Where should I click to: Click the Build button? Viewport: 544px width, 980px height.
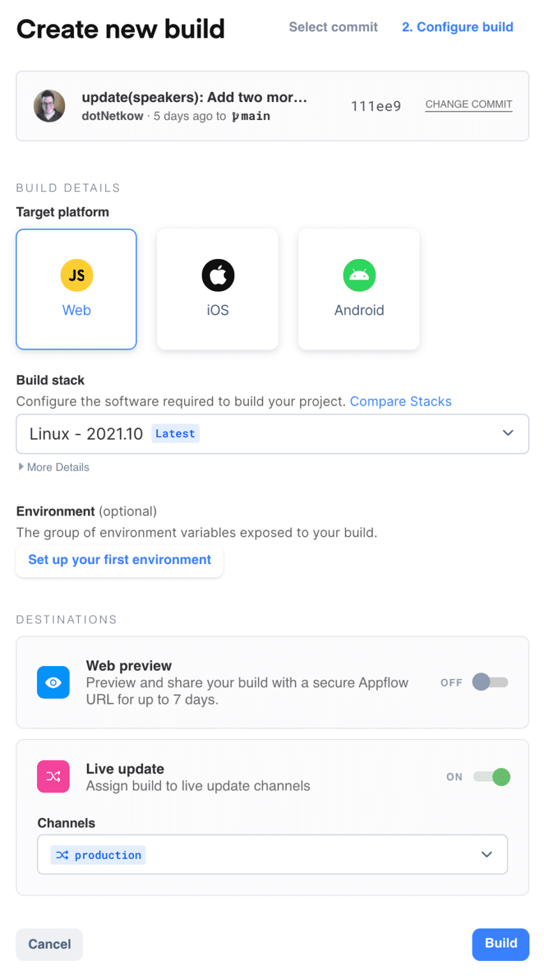coord(501,944)
